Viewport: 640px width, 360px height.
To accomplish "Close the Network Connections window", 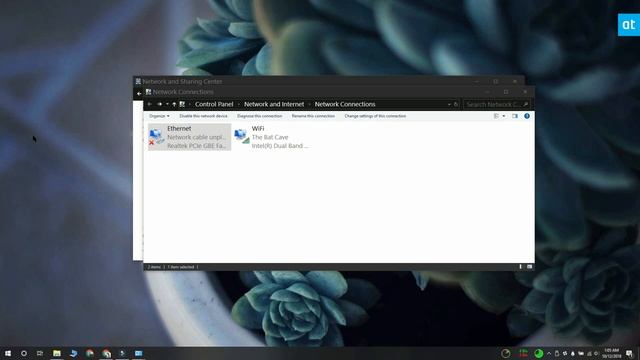I will pos(525,92).
